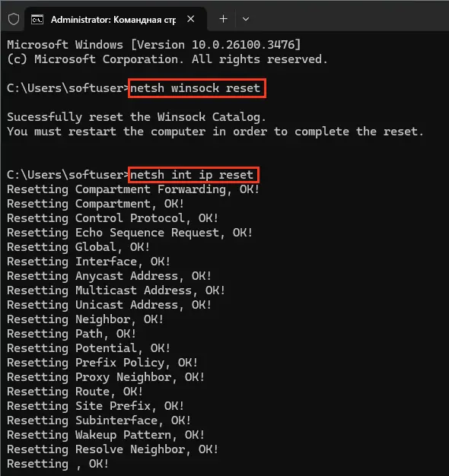This screenshot has height=476, width=449.
Task: Click the Resetting Prefix Policy line
Action: [103, 363]
